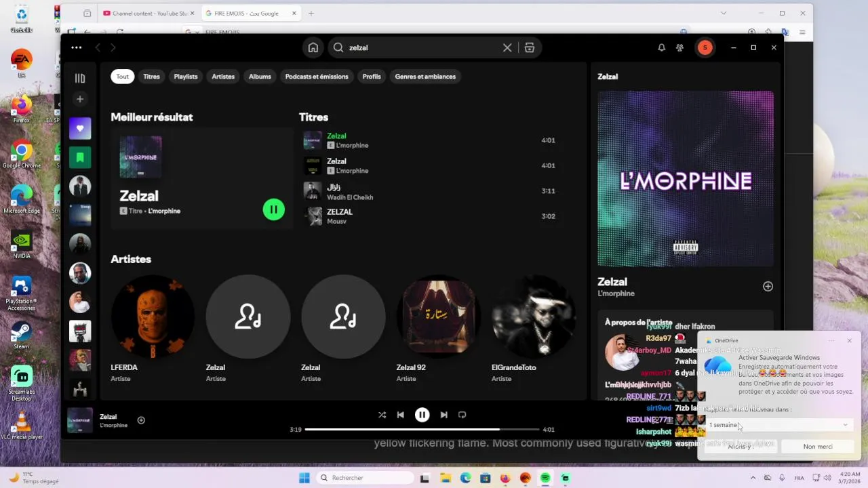Open Spotify notifications via the bell icon
The height and width of the screenshot is (488, 868).
[x=661, y=47]
